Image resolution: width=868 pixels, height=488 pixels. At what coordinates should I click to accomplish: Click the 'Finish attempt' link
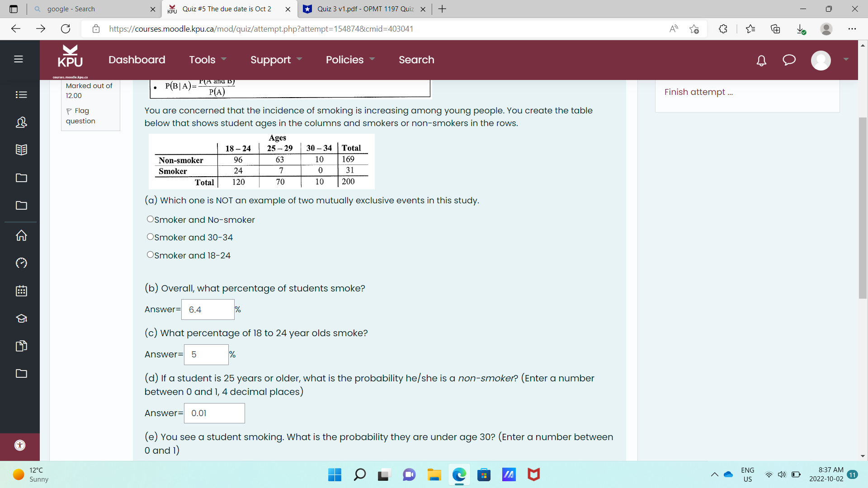click(x=698, y=92)
